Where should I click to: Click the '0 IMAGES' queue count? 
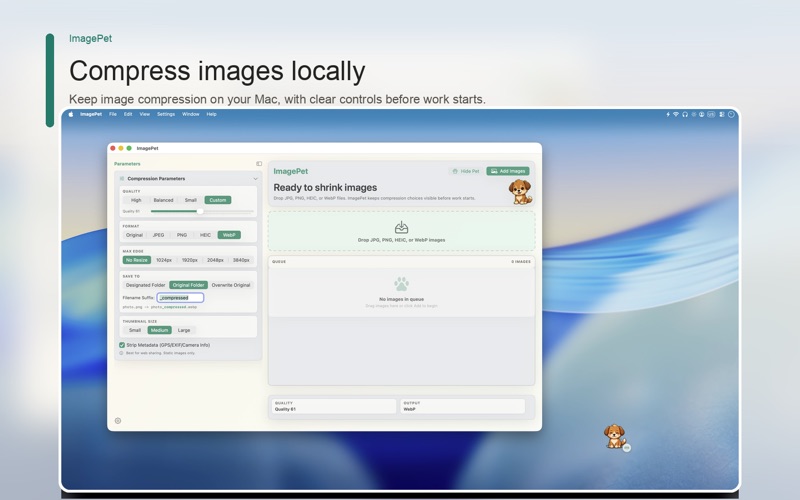521,262
